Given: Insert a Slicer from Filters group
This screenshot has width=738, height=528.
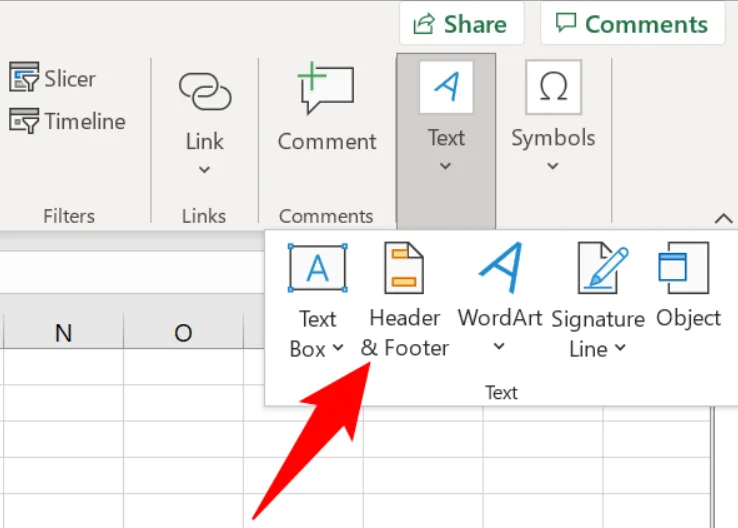Looking at the screenshot, I should pos(53,78).
